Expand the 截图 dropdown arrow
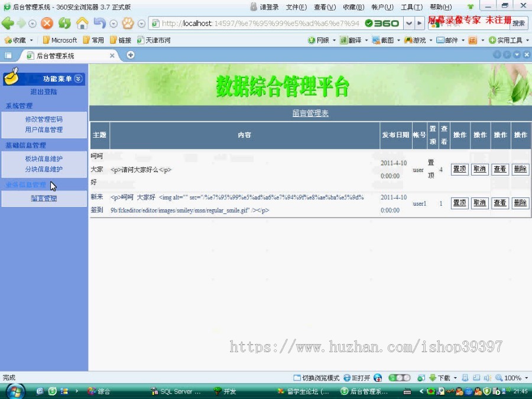The image size is (532, 399). (398, 40)
